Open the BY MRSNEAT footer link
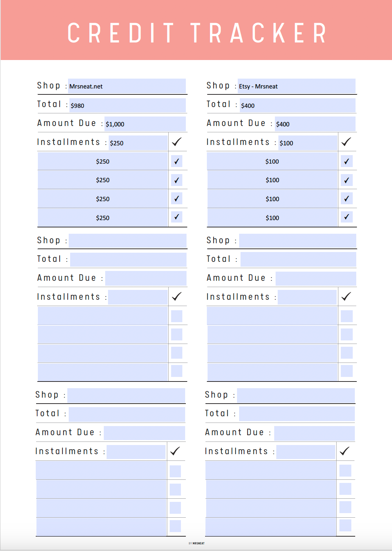This screenshot has width=392, height=551. coord(197,543)
